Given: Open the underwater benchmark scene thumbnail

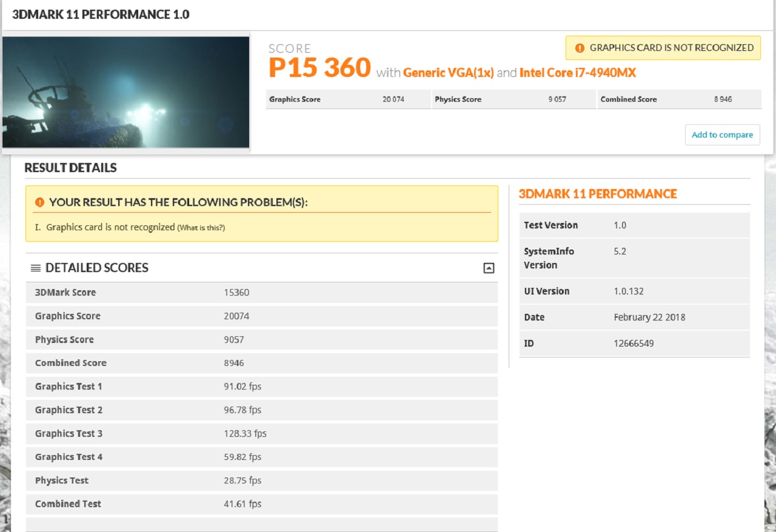Looking at the screenshot, I should (125, 92).
